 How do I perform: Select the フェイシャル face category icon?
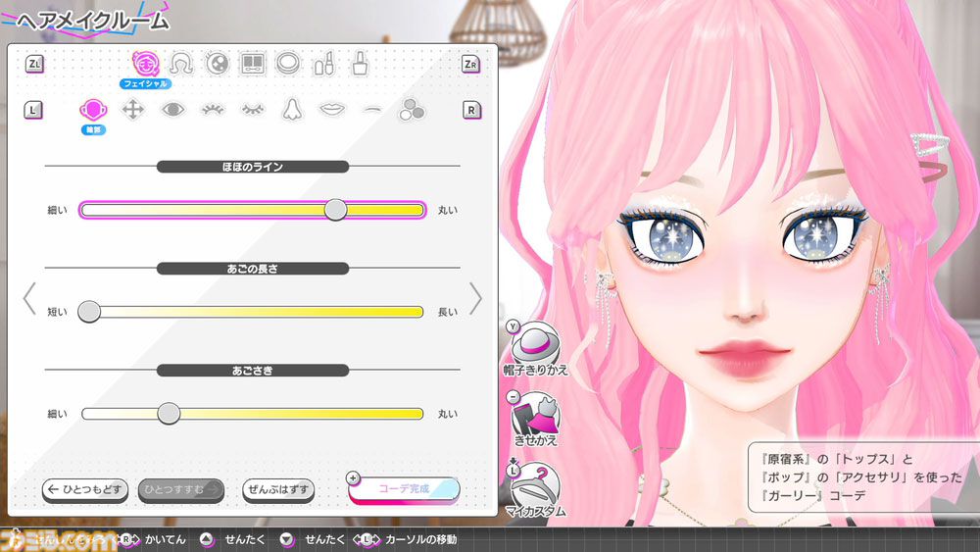pos(146,63)
